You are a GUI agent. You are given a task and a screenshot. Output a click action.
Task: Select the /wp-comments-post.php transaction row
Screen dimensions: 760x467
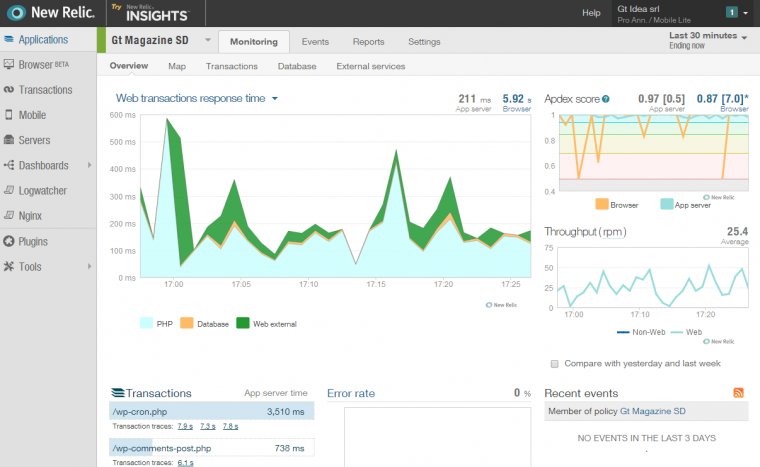(x=212, y=448)
